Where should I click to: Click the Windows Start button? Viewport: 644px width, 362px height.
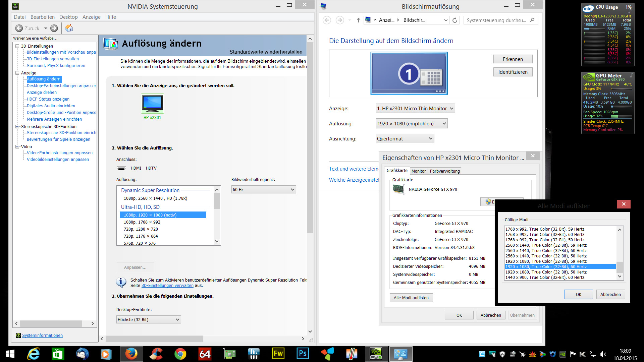[x=10, y=354]
